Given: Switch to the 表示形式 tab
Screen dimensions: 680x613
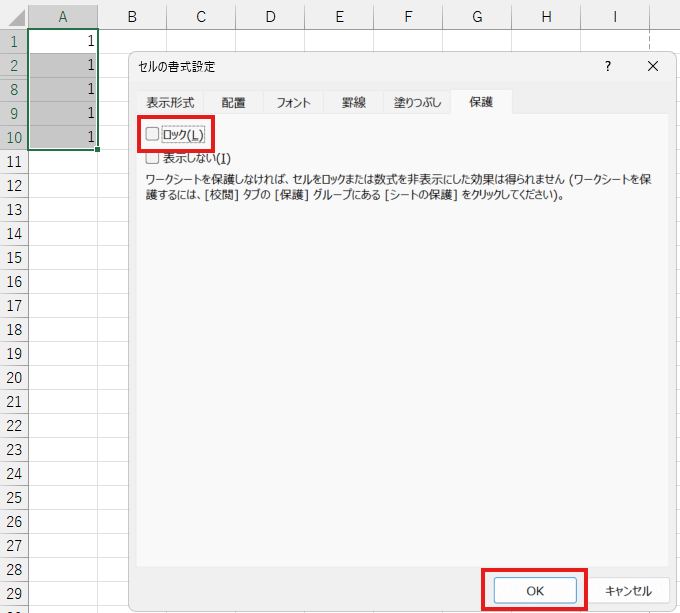Looking at the screenshot, I should 170,102.
